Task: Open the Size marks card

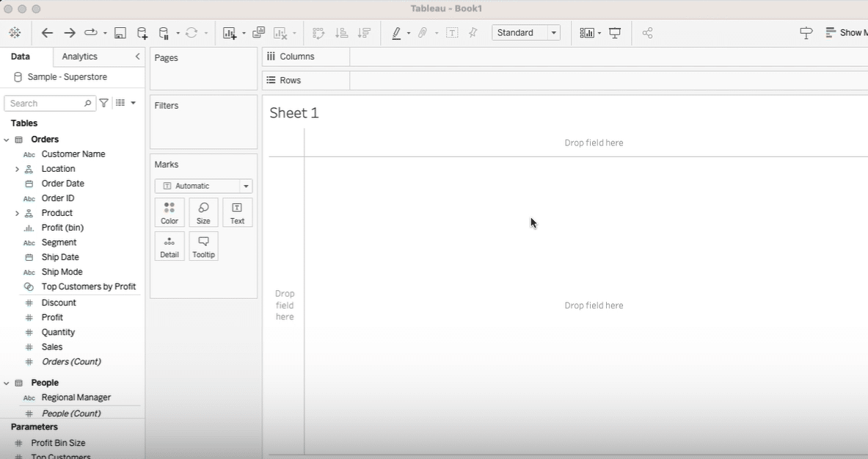Action: coord(203,212)
